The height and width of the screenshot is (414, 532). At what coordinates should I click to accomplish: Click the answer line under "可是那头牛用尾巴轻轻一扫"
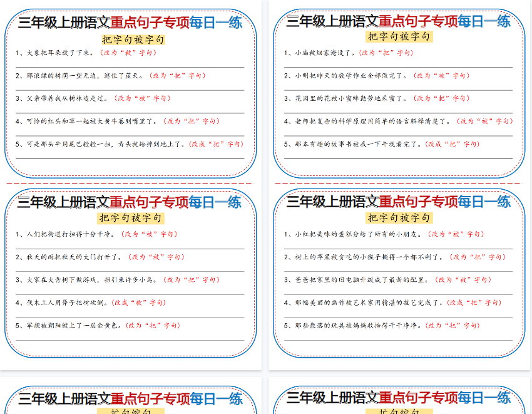(130, 158)
